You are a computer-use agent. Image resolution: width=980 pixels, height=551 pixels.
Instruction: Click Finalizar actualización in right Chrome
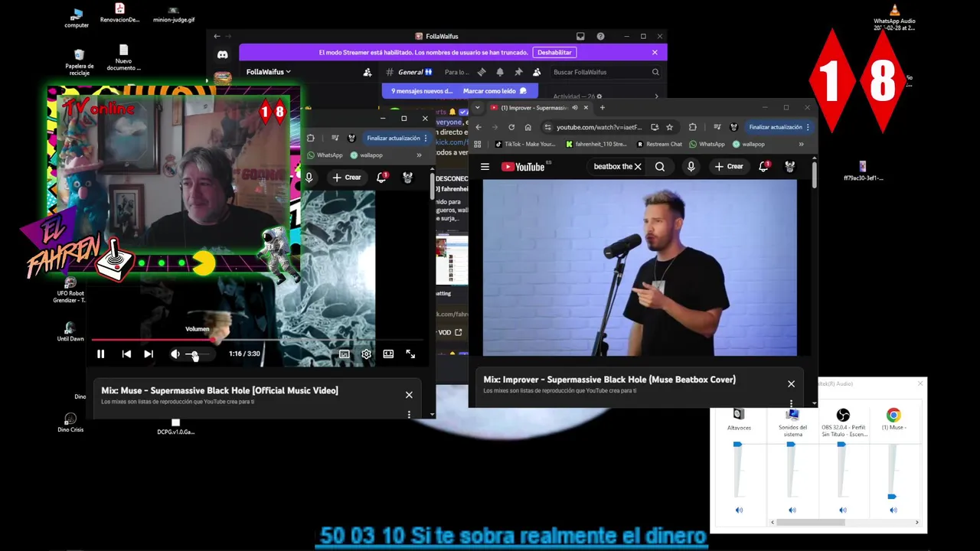779,127
